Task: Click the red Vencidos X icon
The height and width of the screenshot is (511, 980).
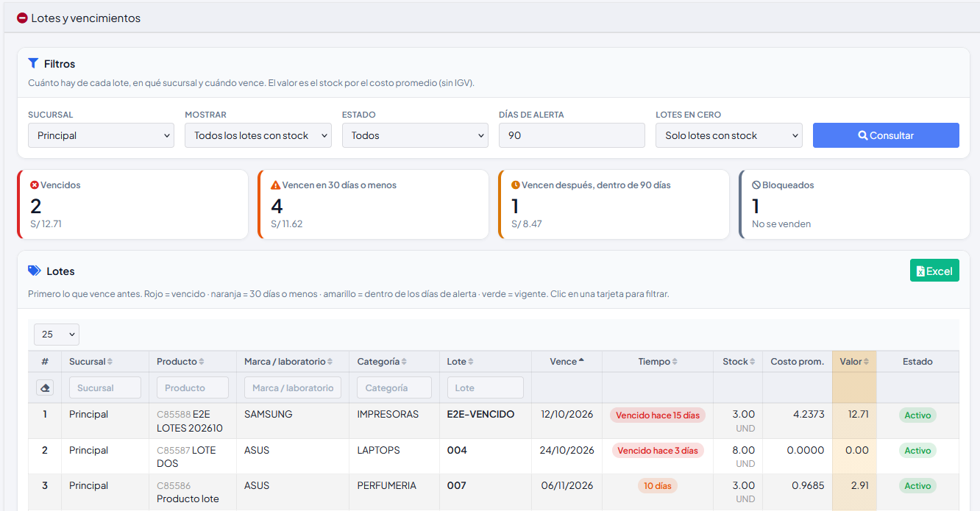Action: click(35, 185)
